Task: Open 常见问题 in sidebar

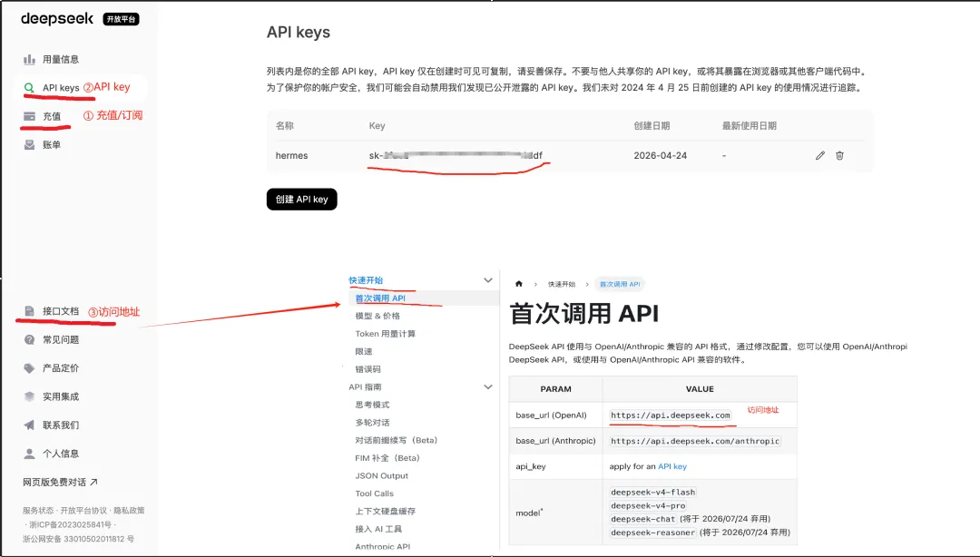Action: point(61,339)
